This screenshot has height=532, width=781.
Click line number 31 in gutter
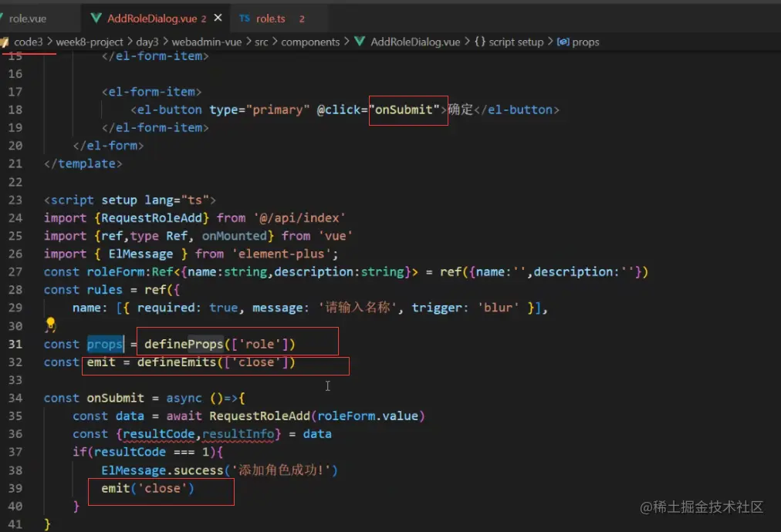point(15,344)
